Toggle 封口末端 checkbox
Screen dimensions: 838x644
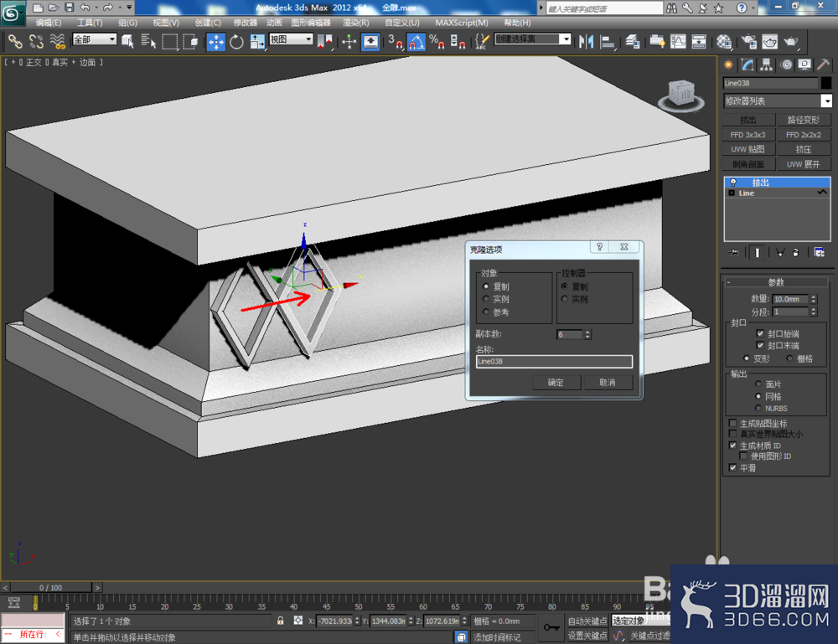point(760,346)
